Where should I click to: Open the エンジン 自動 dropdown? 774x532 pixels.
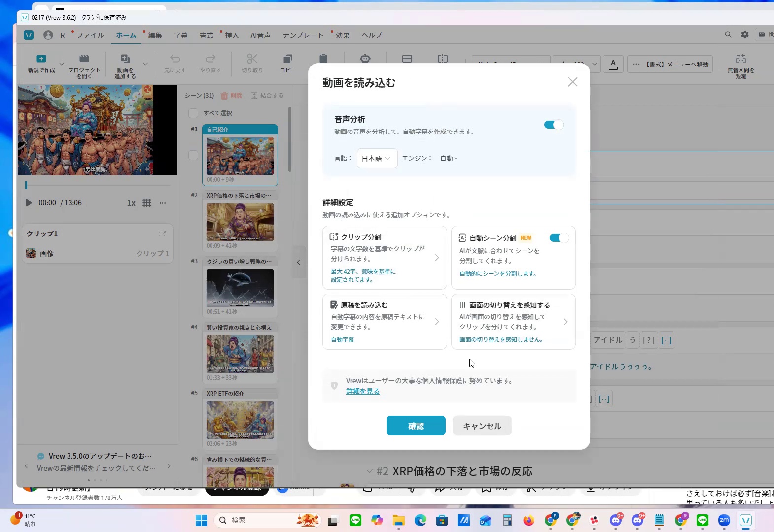click(x=449, y=158)
